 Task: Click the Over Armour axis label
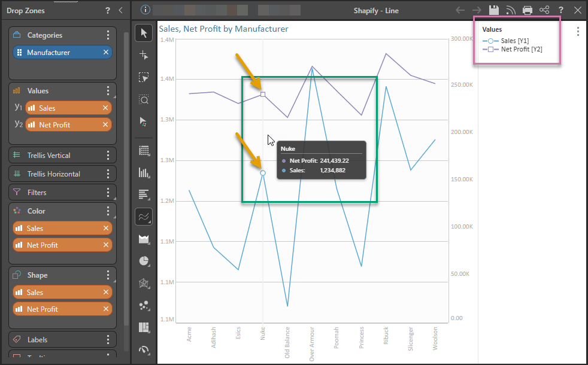(x=311, y=344)
